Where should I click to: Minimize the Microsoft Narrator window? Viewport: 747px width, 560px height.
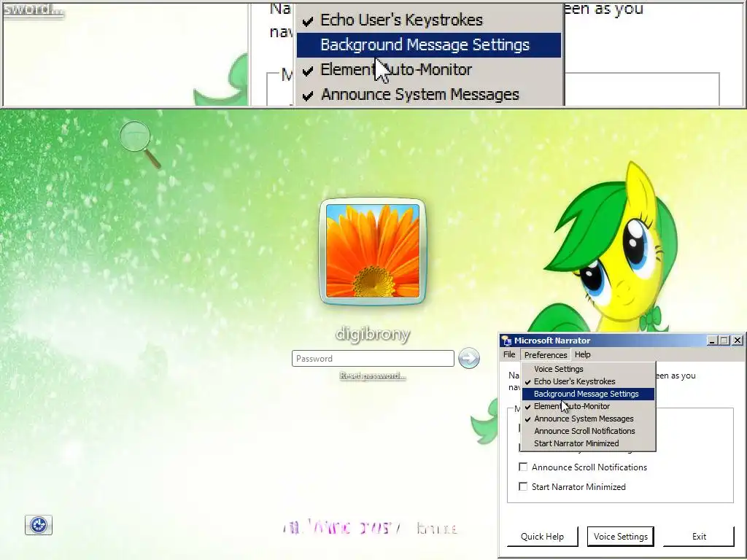(x=712, y=341)
